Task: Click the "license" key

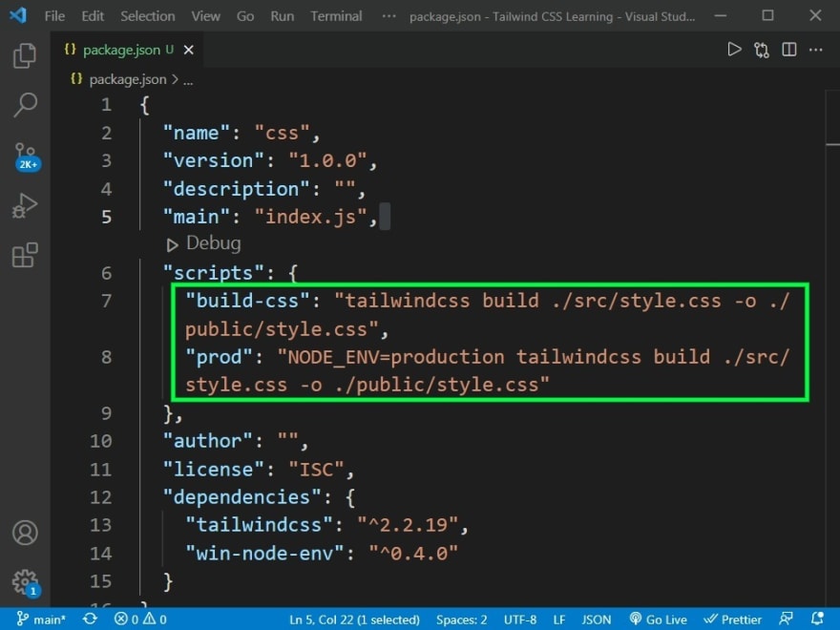Action: tap(213, 470)
